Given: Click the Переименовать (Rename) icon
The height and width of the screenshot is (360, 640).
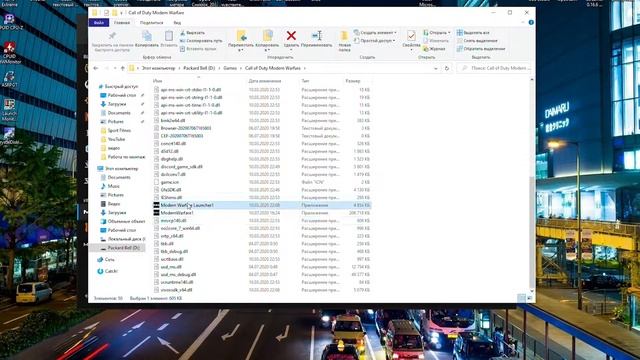Looking at the screenshot, I should pyautogui.click(x=317, y=36).
